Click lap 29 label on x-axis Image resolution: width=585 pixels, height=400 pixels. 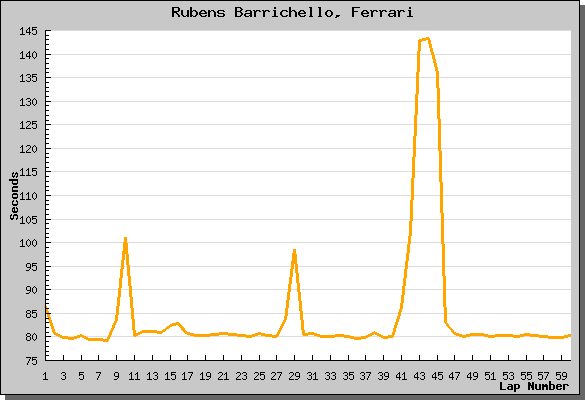(294, 376)
